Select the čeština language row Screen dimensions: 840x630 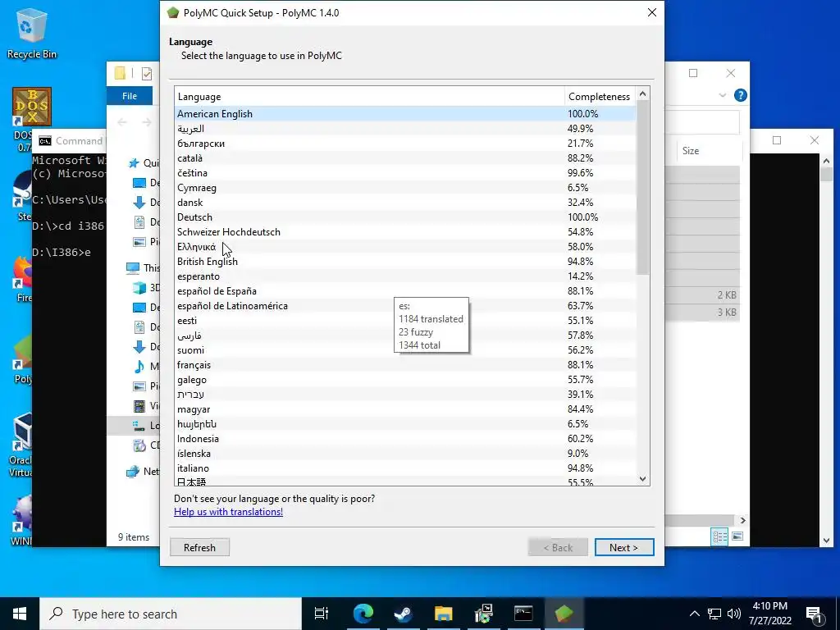tap(405, 173)
